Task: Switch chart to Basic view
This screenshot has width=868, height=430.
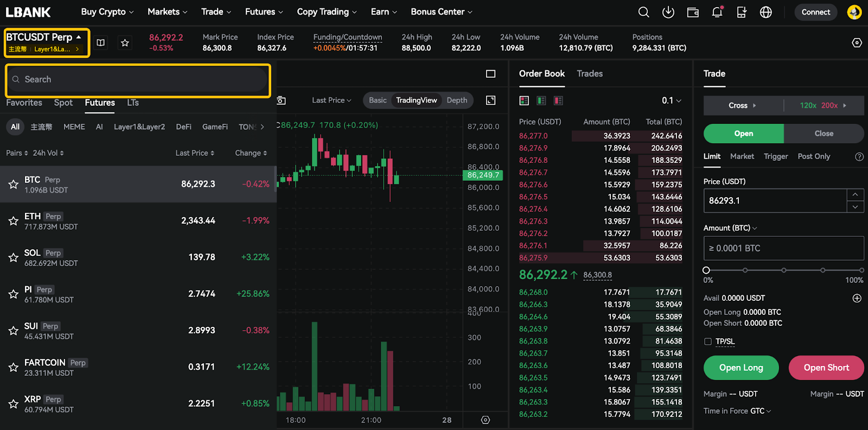Action: [378, 100]
